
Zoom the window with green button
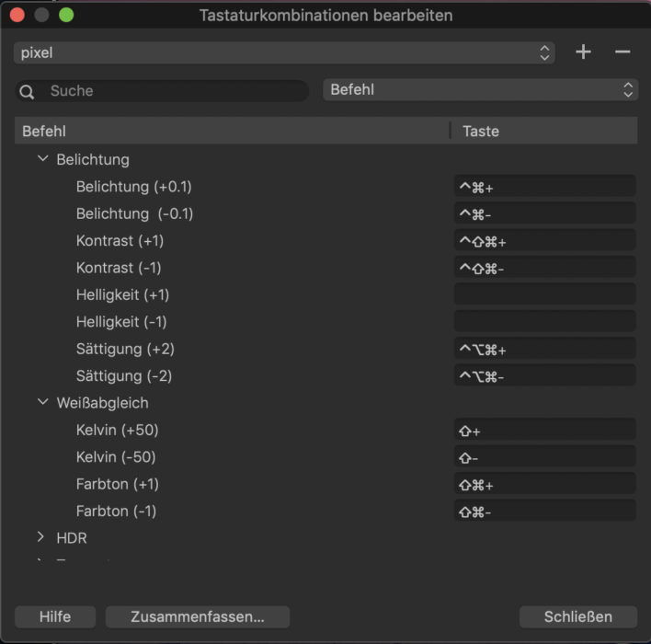tap(66, 15)
